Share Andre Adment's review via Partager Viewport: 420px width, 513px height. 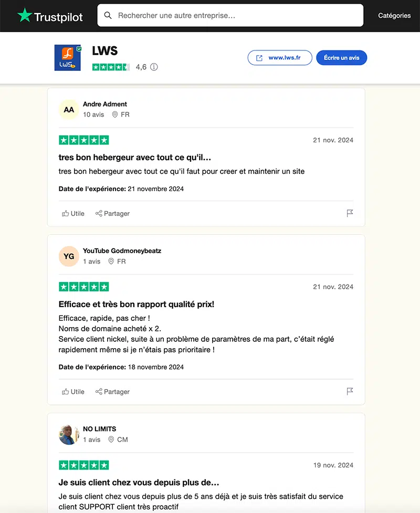(112, 214)
